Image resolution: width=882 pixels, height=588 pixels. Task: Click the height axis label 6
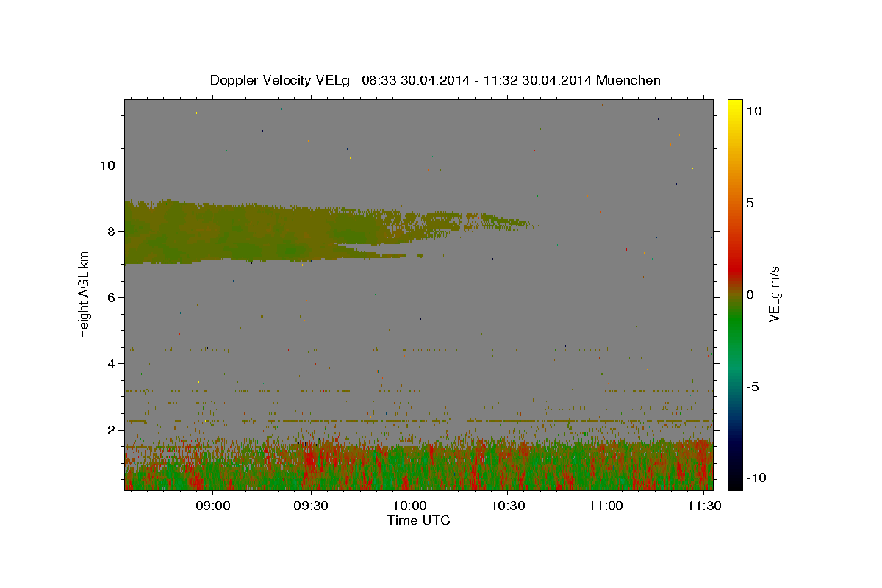(112, 297)
